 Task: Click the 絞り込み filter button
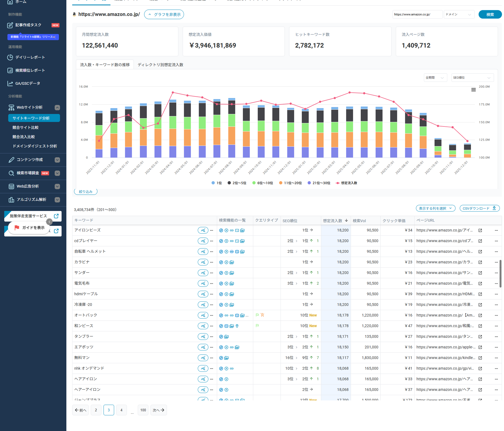86,192
